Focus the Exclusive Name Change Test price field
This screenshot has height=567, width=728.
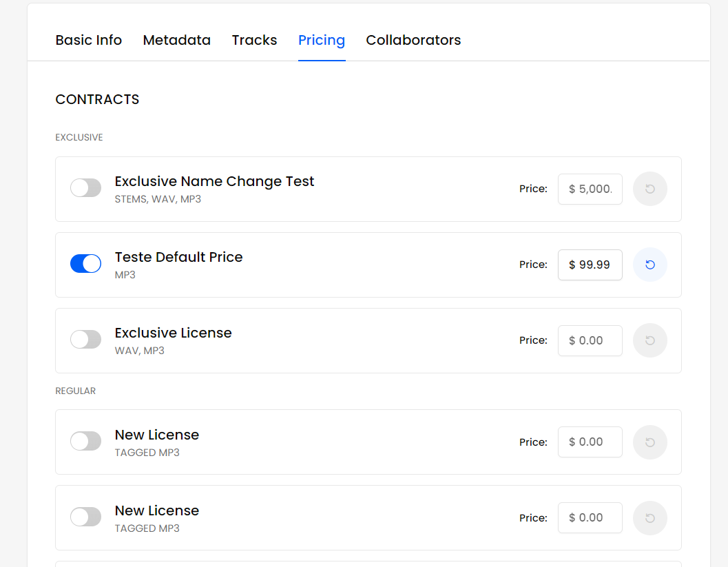click(x=590, y=189)
